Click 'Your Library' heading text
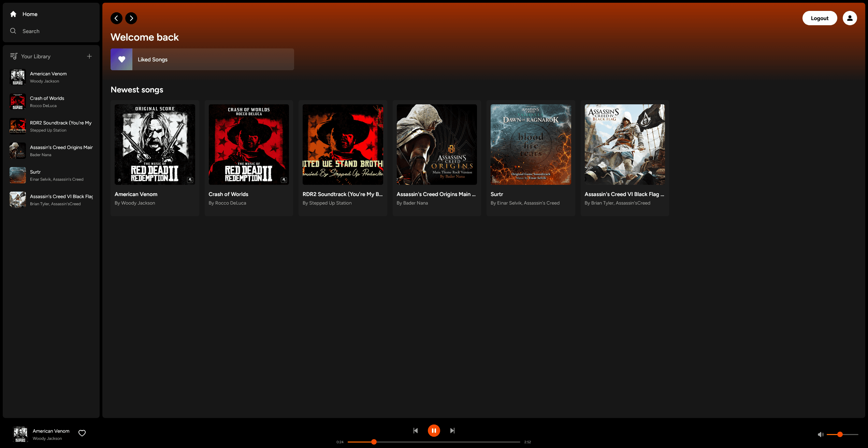Viewport: 868px width, 448px height. pos(36,56)
